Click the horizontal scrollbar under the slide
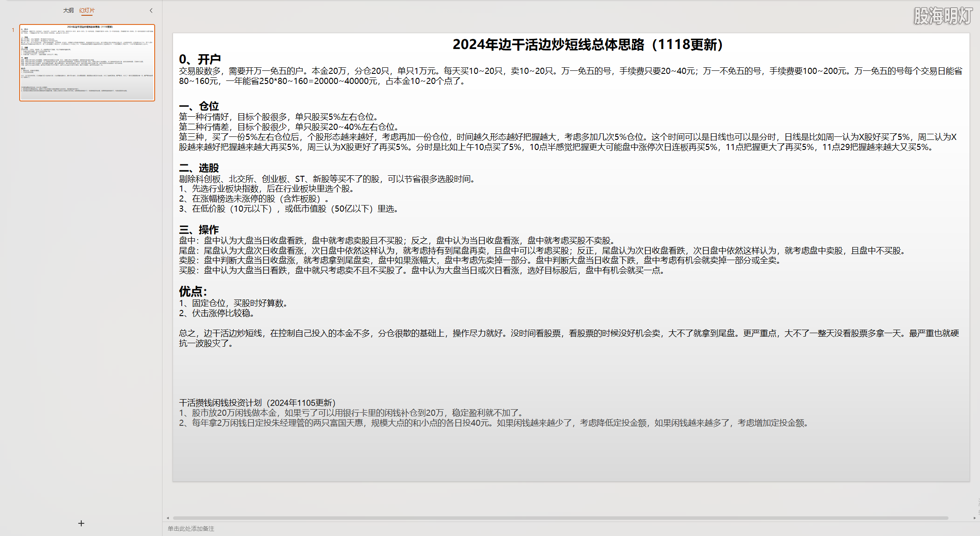980x536 pixels. click(560, 518)
